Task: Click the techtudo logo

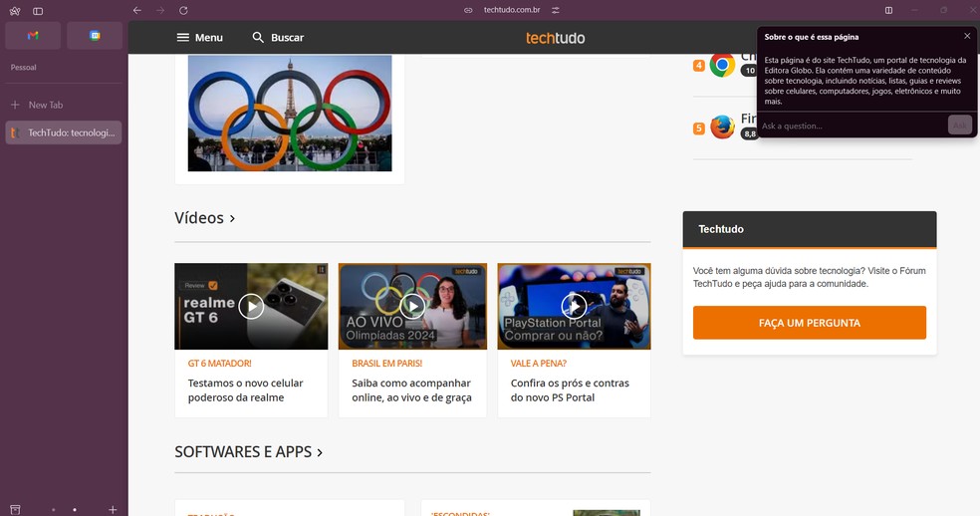Action: [555, 38]
